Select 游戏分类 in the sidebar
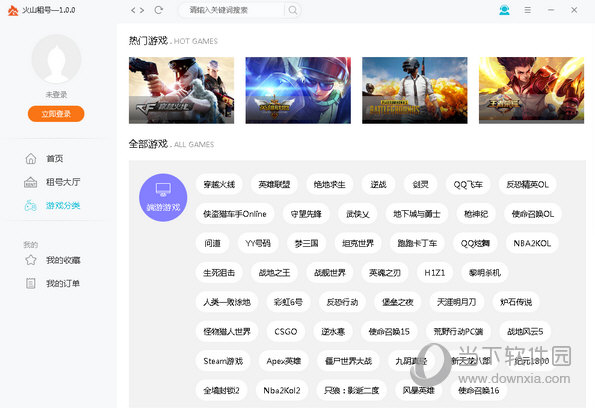The width and height of the screenshot is (595, 408). [63, 205]
